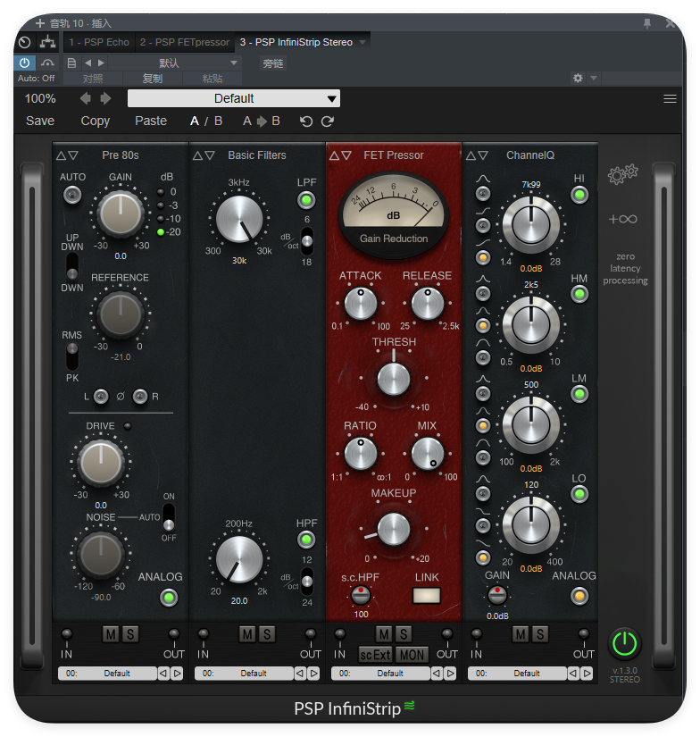Viewport: 700px width, 737px height.
Task: Open dropdown arrow beside the gear icon
Action: 594,78
